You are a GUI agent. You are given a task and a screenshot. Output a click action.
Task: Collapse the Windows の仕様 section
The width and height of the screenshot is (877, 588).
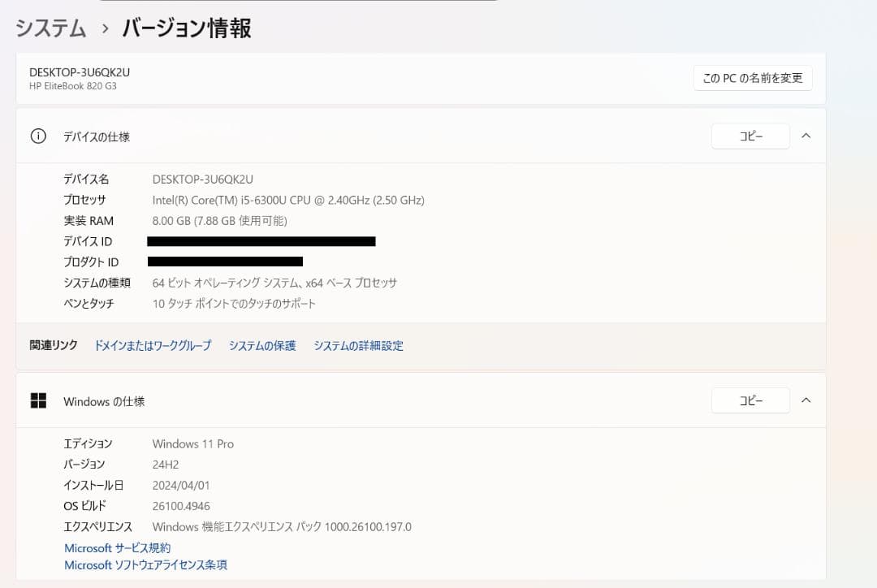(806, 400)
